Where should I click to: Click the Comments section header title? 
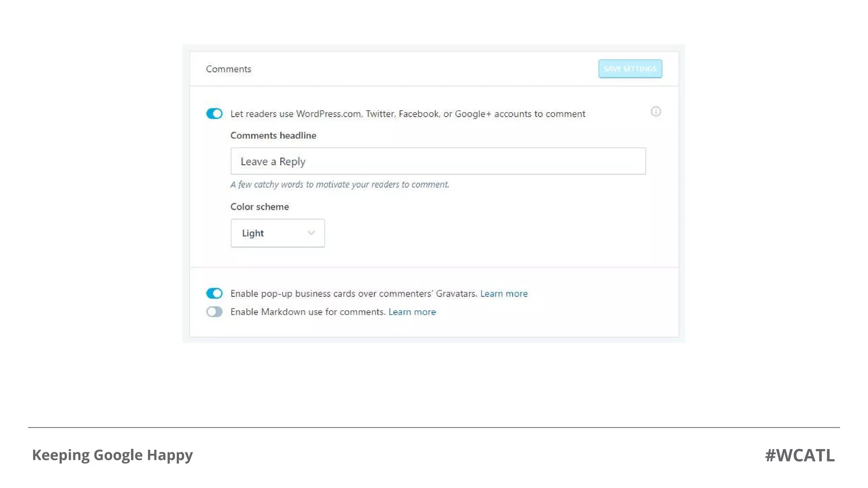pyautogui.click(x=228, y=69)
